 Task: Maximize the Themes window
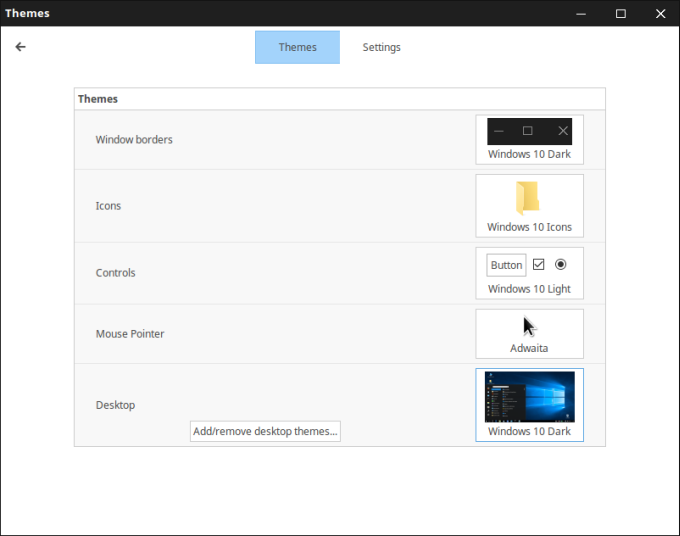pyautogui.click(x=621, y=13)
